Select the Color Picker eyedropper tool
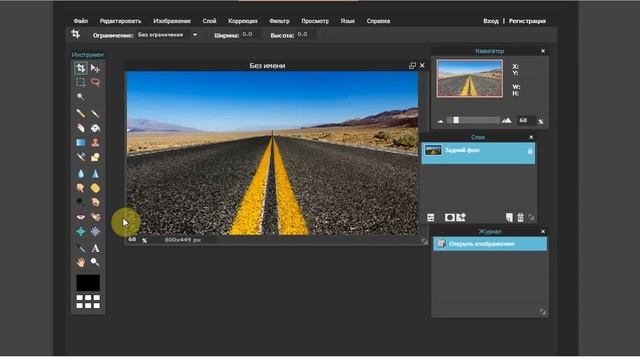640x360 pixels. click(x=81, y=248)
